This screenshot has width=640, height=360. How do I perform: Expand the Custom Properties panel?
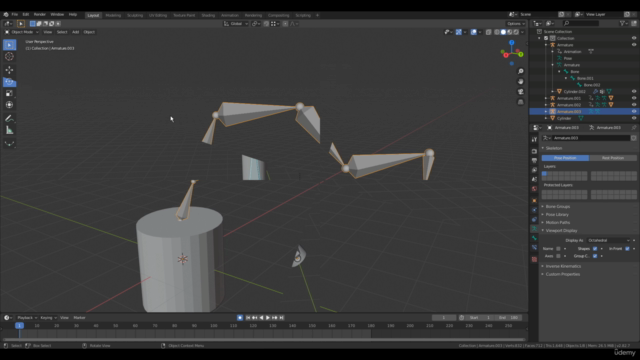tap(562, 274)
